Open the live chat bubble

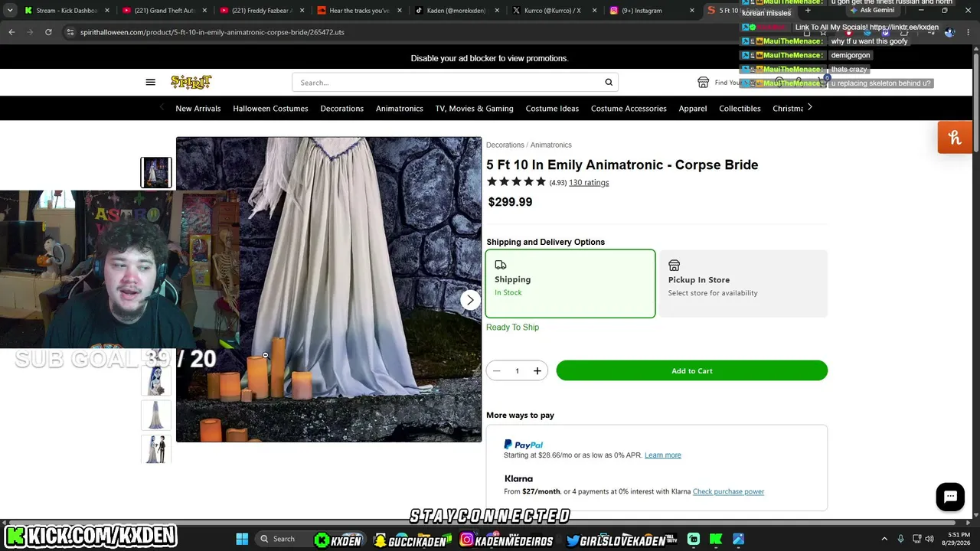click(950, 496)
